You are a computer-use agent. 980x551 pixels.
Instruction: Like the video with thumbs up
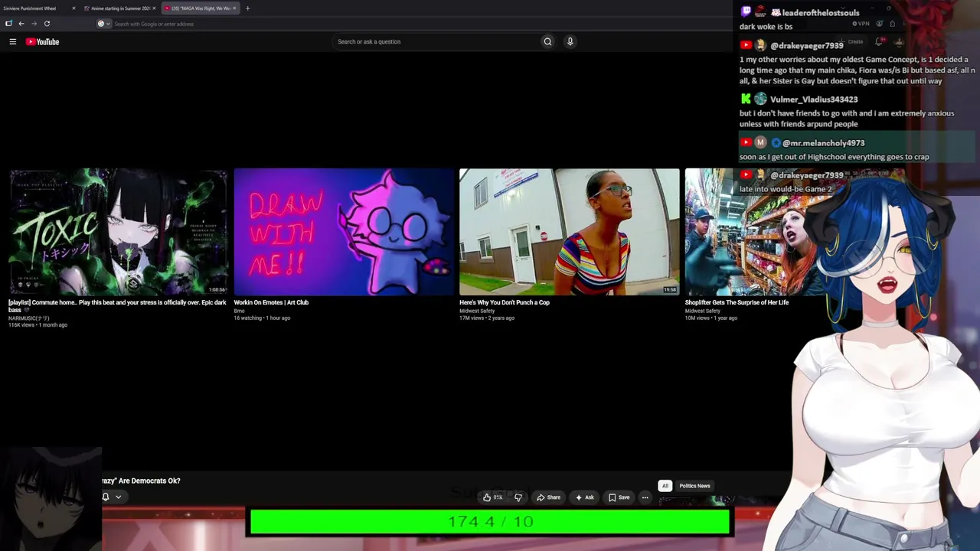(492, 497)
